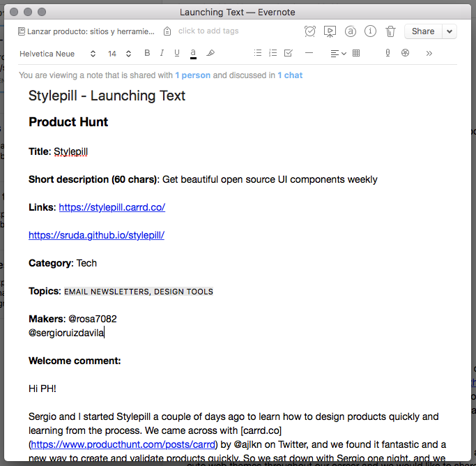
Task: Click the window title 'Launching Text — Evernote'
Action: point(238,12)
